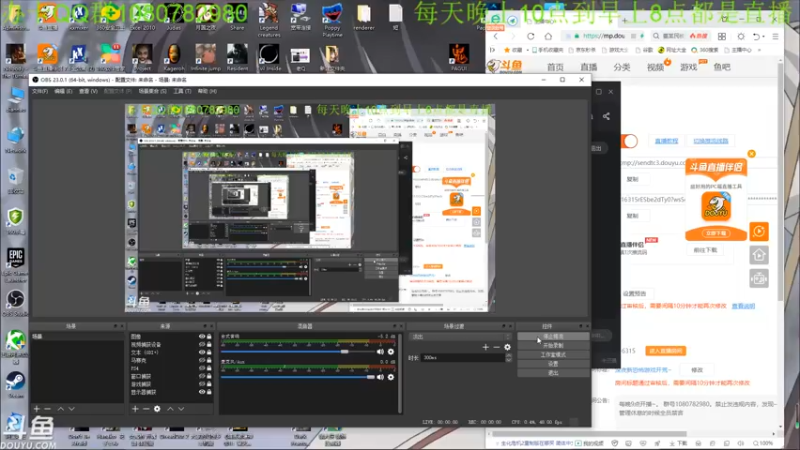
Task: Open 编辑(E) menu in OBS
Action: pos(63,91)
